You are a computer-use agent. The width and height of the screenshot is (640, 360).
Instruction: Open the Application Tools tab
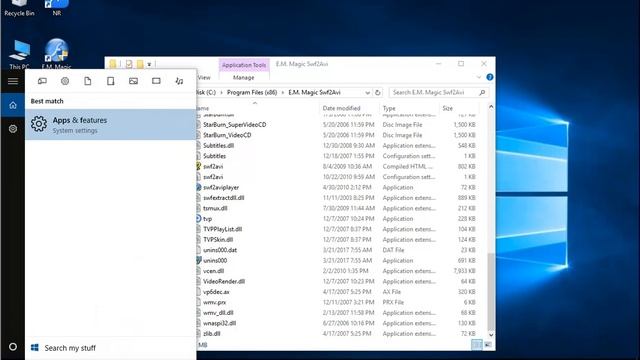pyautogui.click(x=244, y=65)
